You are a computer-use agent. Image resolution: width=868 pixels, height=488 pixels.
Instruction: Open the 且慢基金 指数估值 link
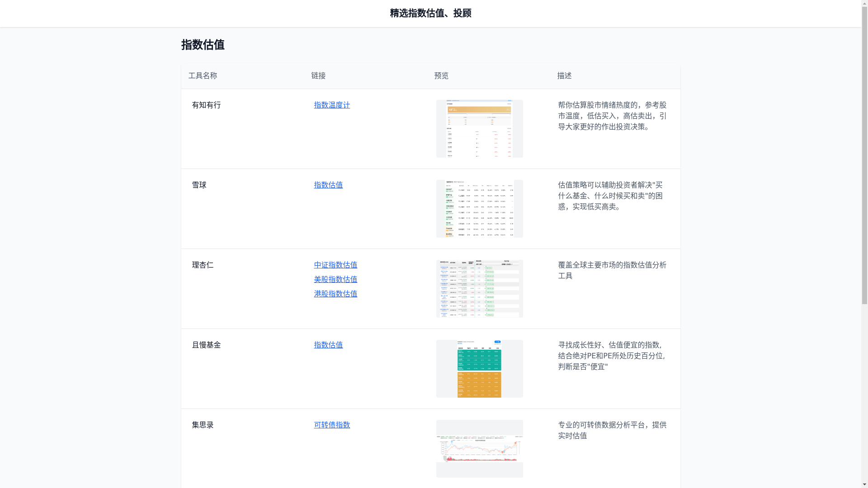pos(328,345)
